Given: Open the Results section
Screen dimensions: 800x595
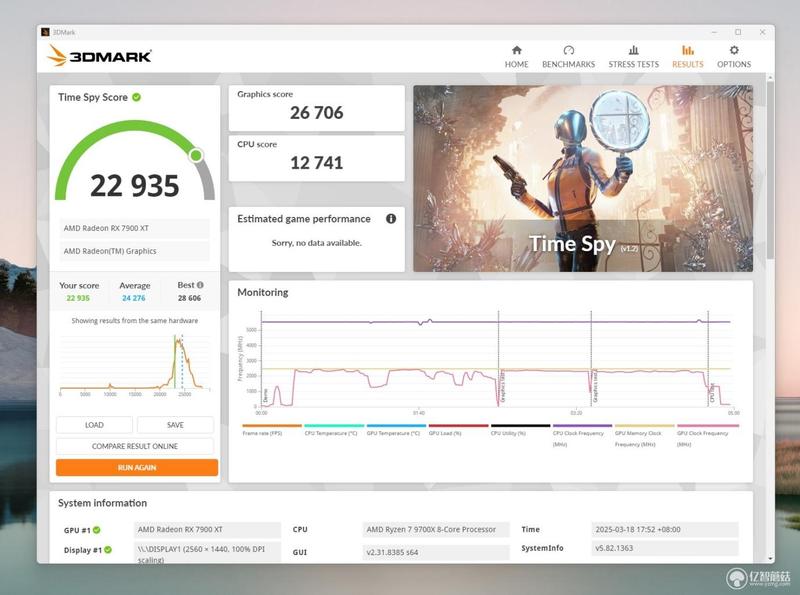Looking at the screenshot, I should click(687, 57).
